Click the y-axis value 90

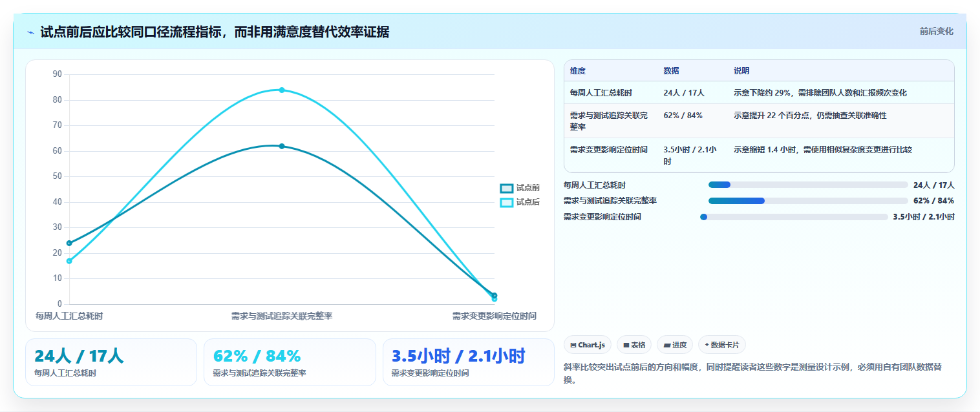click(57, 74)
